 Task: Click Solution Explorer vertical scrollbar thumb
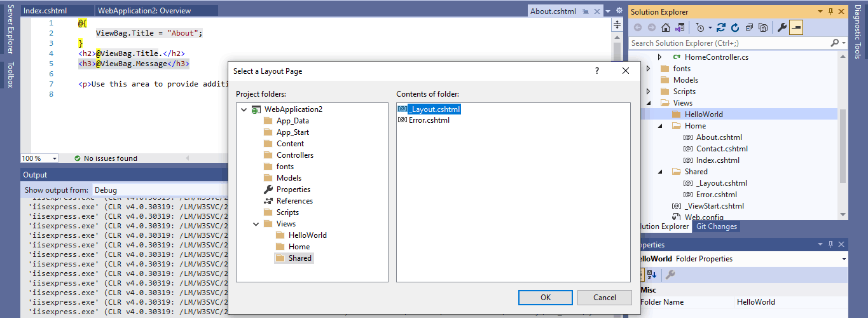pos(843,146)
